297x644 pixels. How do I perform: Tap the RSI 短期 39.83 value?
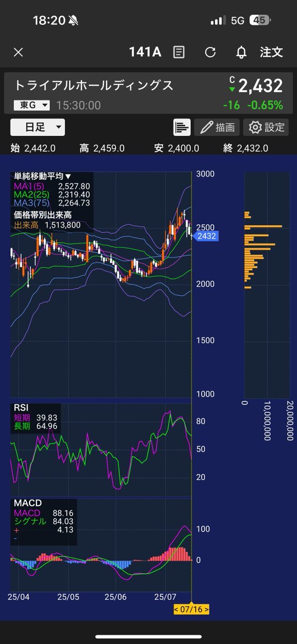coord(47,418)
